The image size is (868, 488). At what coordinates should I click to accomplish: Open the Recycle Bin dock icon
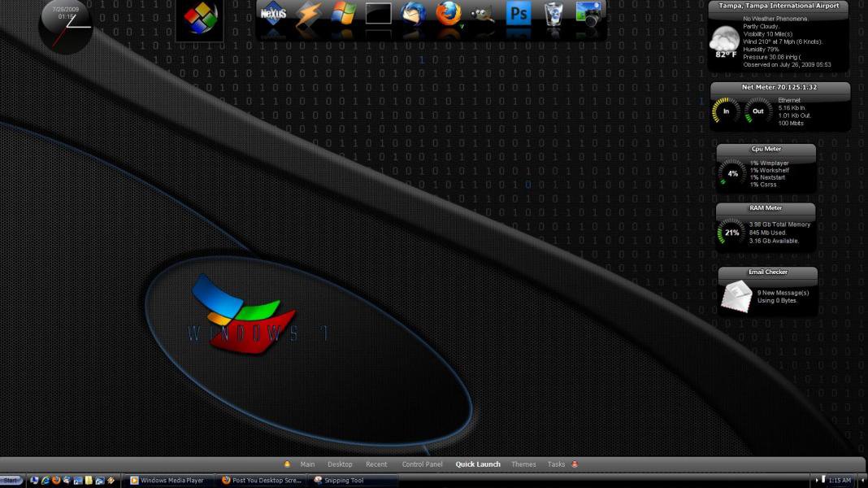tap(553, 13)
